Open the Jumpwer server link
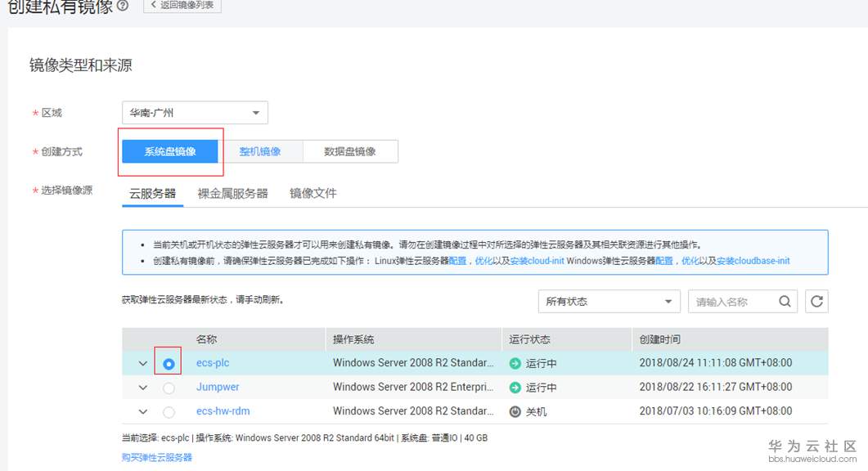868x471 pixels. tap(218, 387)
